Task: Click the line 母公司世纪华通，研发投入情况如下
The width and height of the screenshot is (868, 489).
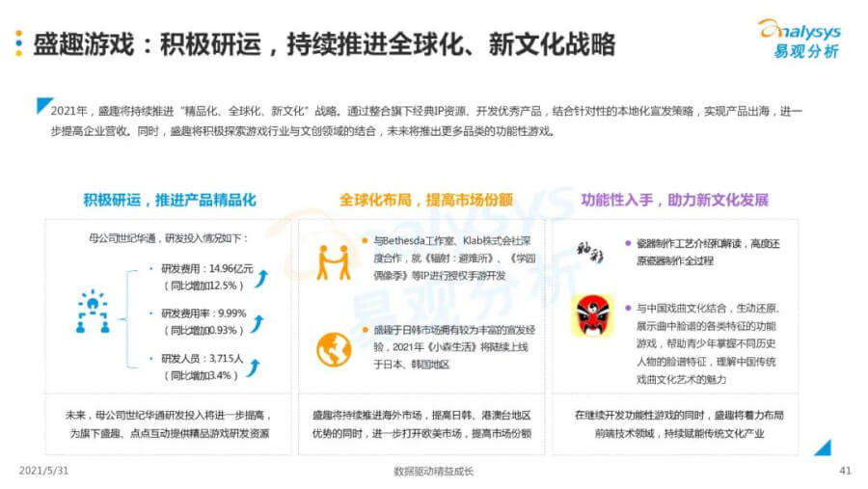Action: point(168,238)
